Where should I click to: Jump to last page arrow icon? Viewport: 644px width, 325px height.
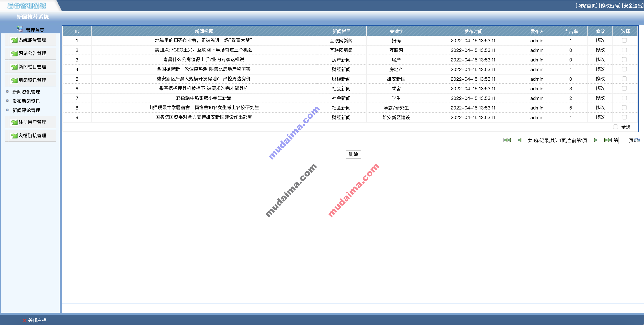pos(608,140)
